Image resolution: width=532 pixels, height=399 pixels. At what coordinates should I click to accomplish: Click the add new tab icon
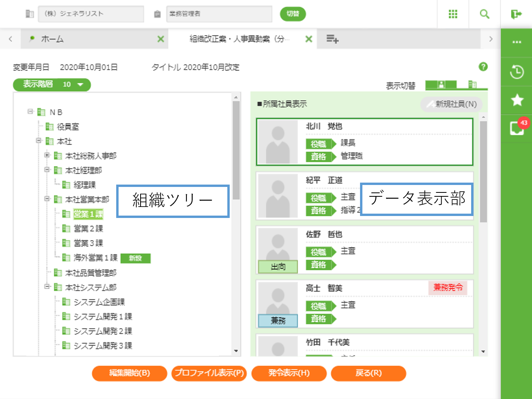(x=332, y=39)
